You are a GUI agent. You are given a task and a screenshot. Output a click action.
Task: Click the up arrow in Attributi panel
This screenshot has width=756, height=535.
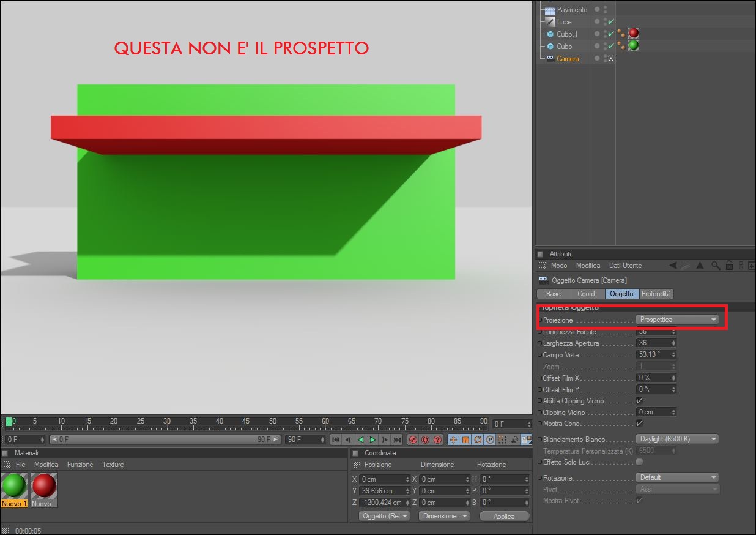tap(700, 266)
